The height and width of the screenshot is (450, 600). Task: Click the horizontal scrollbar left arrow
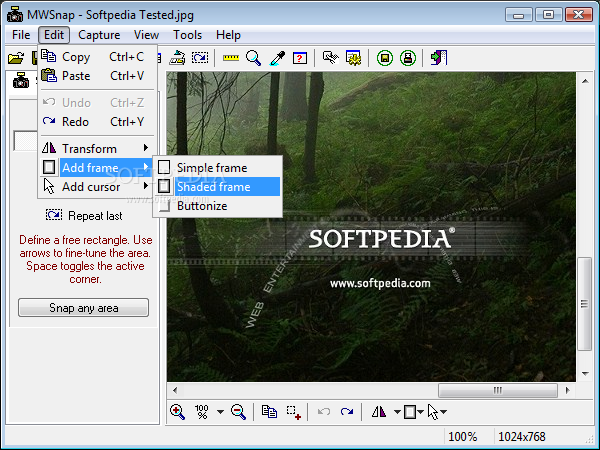coord(175,390)
